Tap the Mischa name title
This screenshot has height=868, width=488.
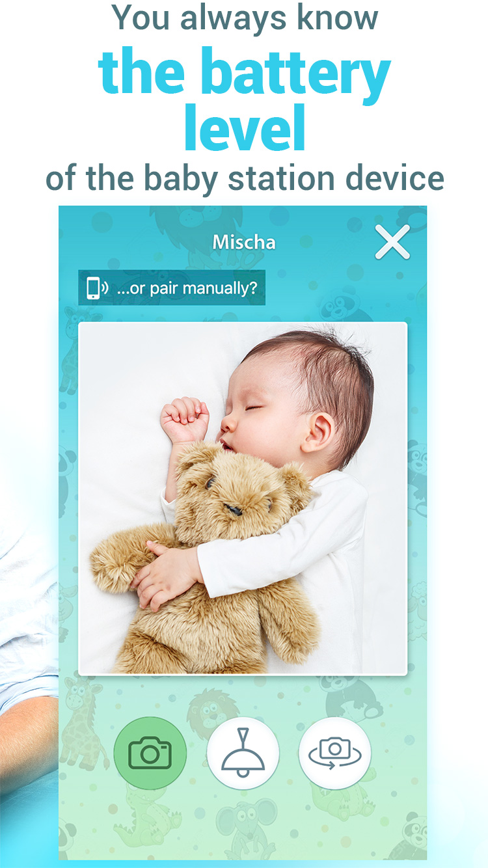coord(244,243)
